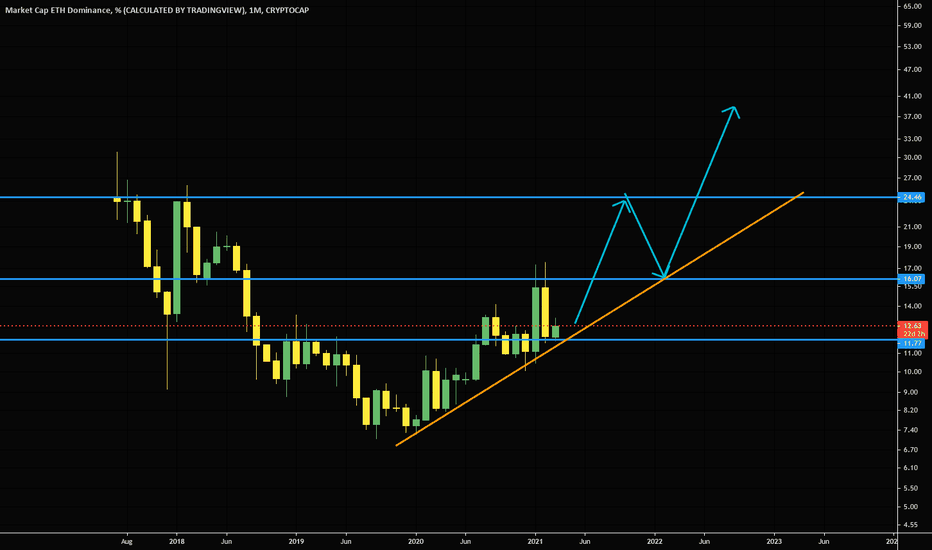This screenshot has width=932, height=550.
Task: Click the 33.00 price axis value
Action: click(912, 139)
